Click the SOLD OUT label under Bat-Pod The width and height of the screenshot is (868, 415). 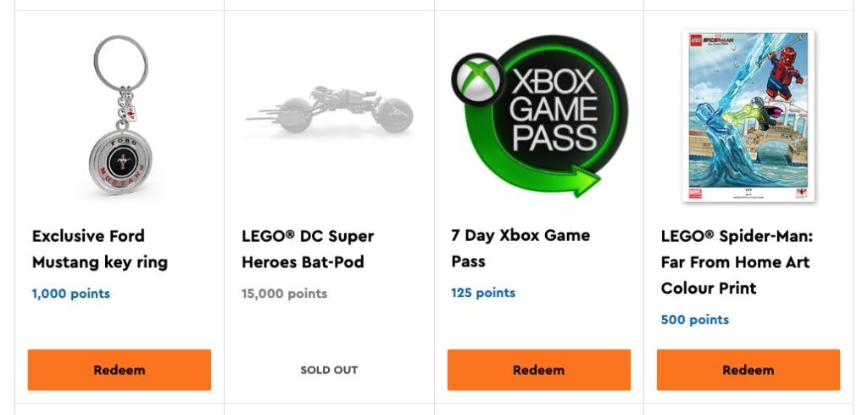(x=329, y=370)
